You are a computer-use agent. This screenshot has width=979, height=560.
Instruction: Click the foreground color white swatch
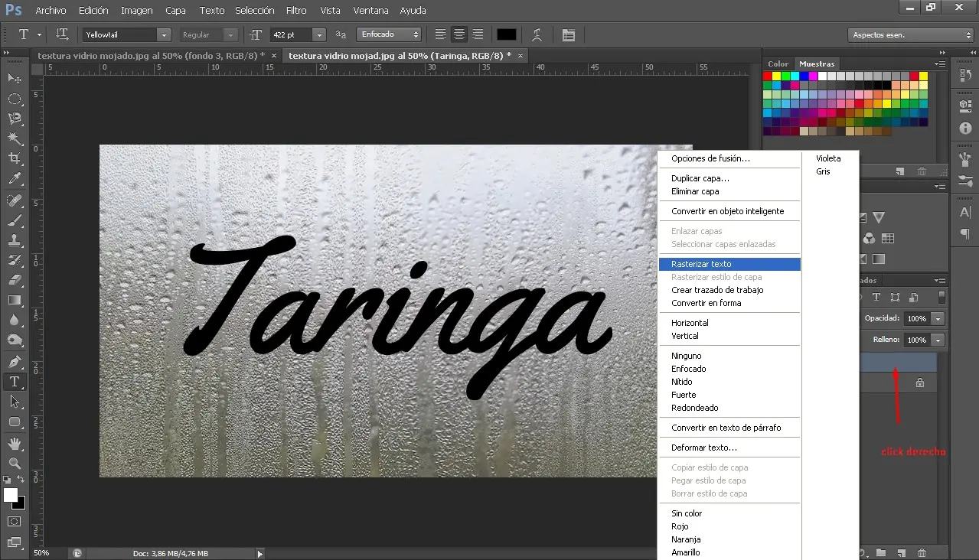pyautogui.click(x=10, y=495)
